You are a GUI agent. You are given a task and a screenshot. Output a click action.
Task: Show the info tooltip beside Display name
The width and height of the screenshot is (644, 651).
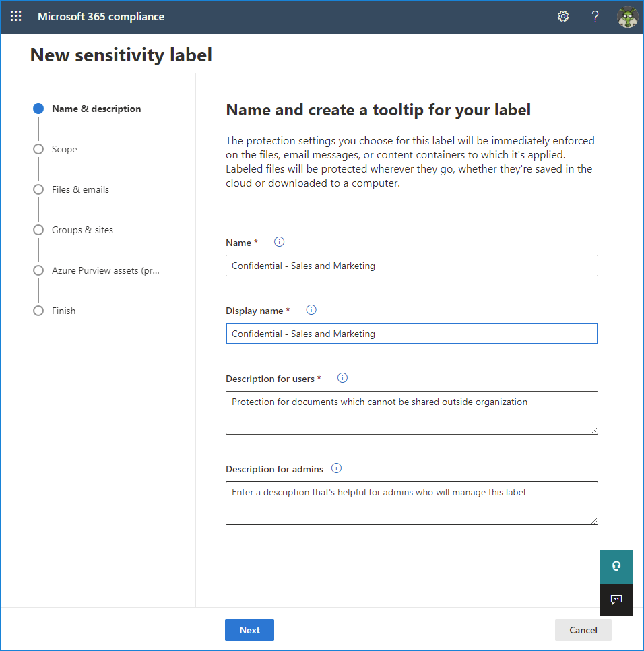(311, 309)
